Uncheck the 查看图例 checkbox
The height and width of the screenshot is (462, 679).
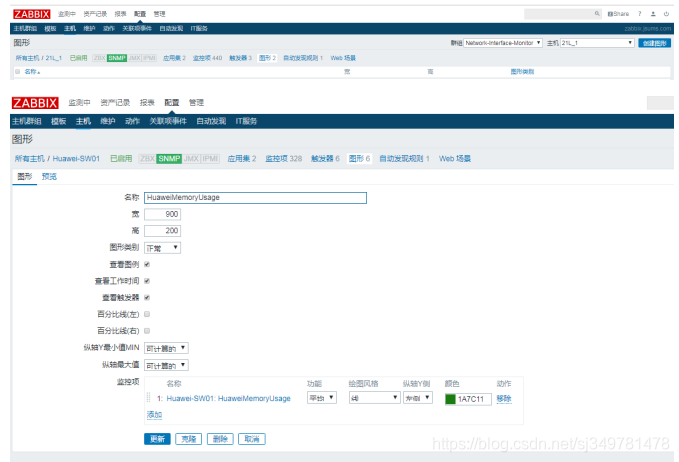147,264
